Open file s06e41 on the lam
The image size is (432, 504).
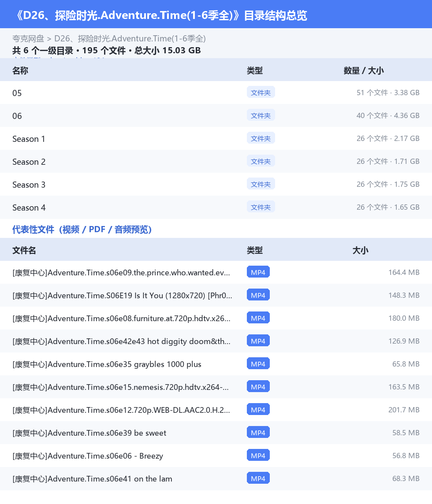click(x=92, y=479)
